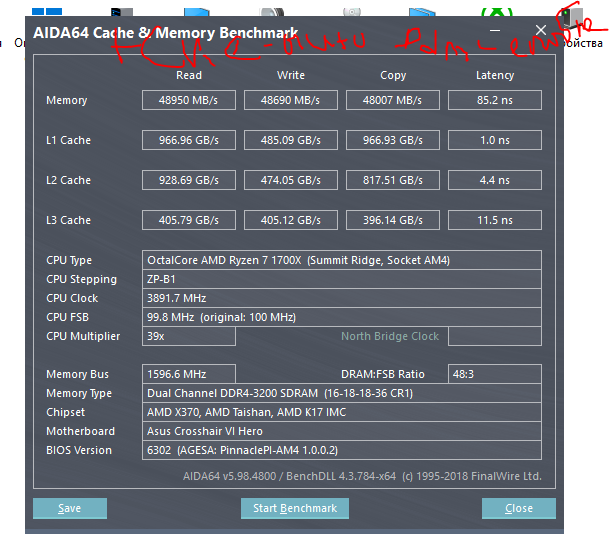Image resolution: width=609 pixels, height=541 pixels.
Task: Click the L1 Cache row label
Action: [x=68, y=140]
